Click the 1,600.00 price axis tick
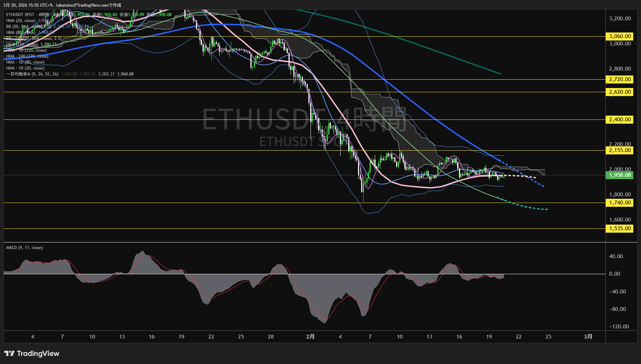The height and width of the screenshot is (364, 641). 620,220
